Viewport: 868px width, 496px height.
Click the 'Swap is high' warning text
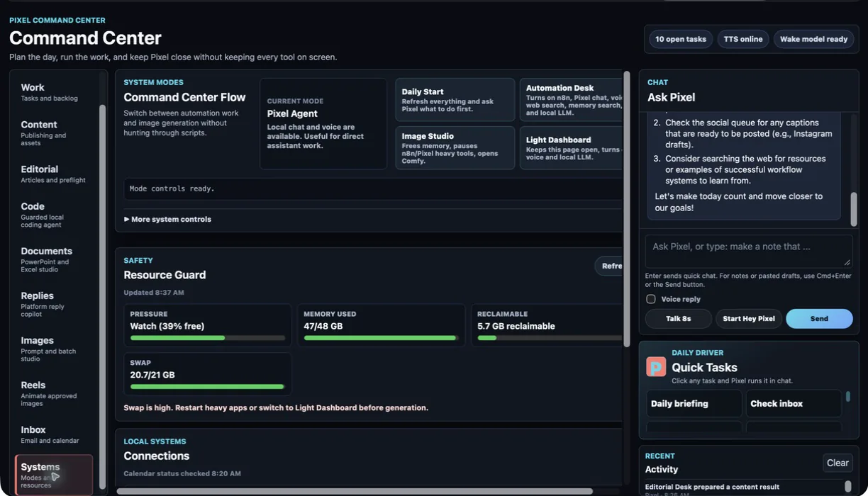(x=276, y=407)
